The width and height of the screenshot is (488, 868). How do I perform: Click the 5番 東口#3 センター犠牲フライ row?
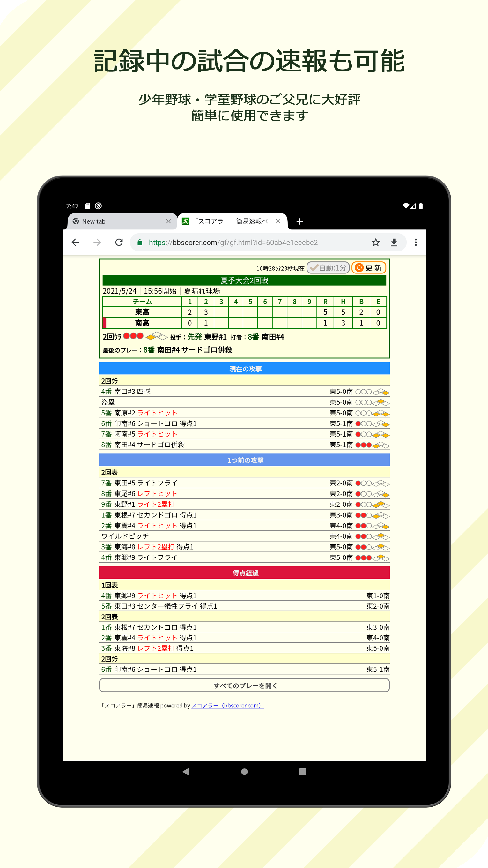(244, 606)
